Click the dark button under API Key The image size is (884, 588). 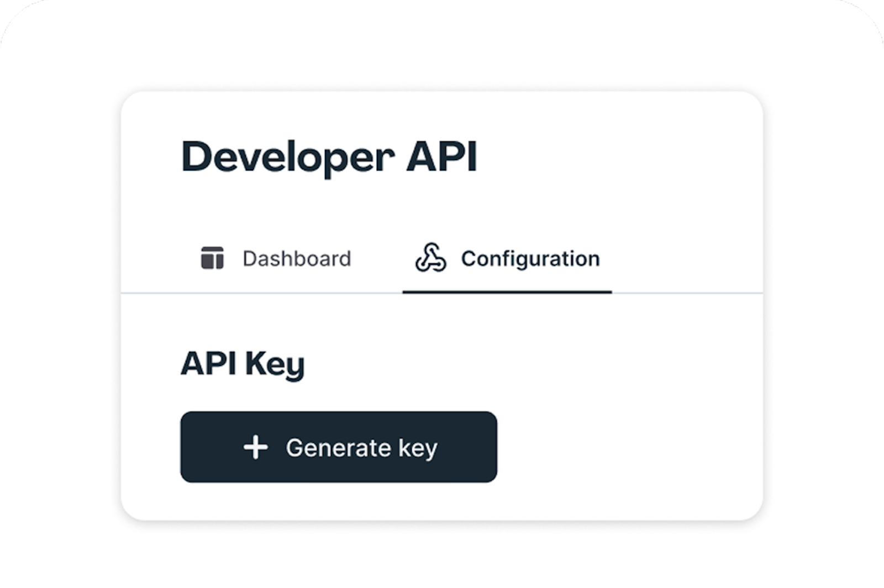pyautogui.click(x=338, y=447)
